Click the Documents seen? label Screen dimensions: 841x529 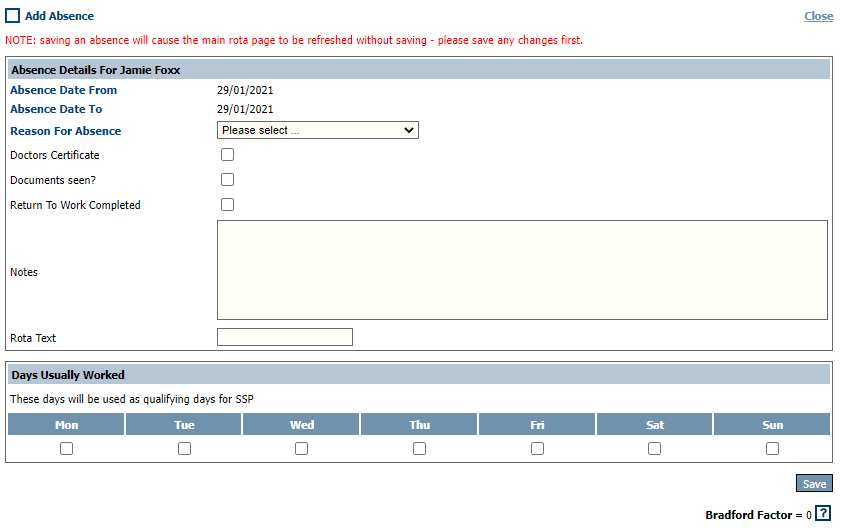53,180
